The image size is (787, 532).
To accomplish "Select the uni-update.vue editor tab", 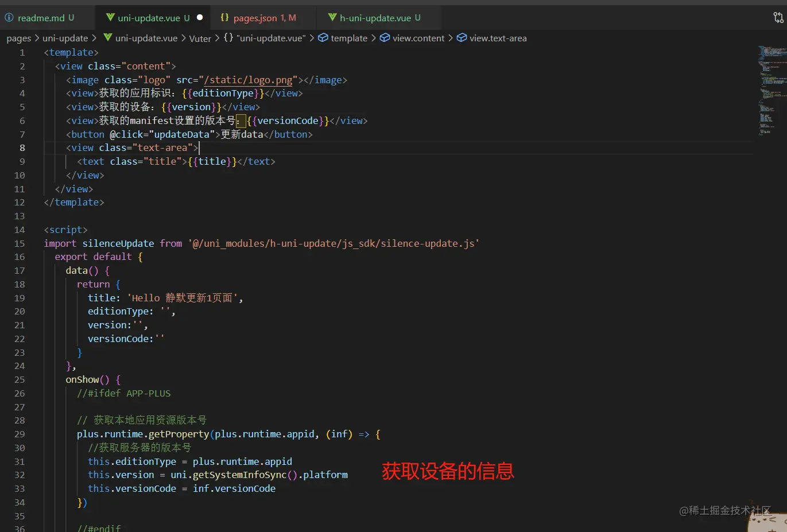I will click(153, 18).
